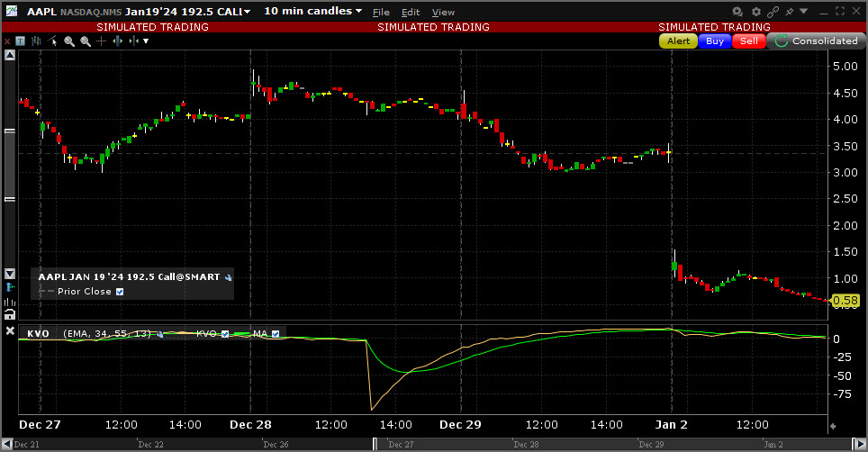
Task: Open the View menu
Action: [x=443, y=13]
